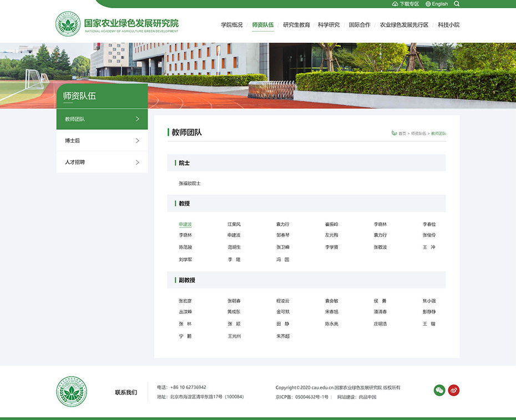The width and height of the screenshot is (516, 420).
Task: Click the globe icon beside English
Action: 428,4
